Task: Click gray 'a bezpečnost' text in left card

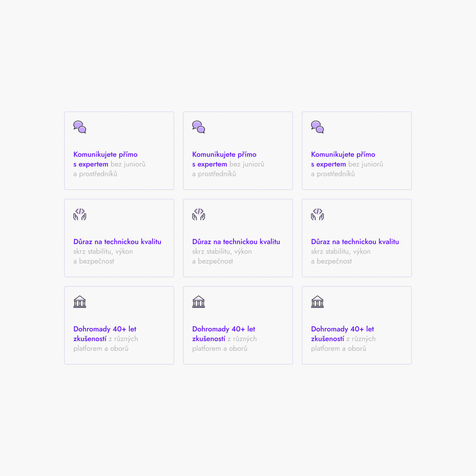Action: 94,261
